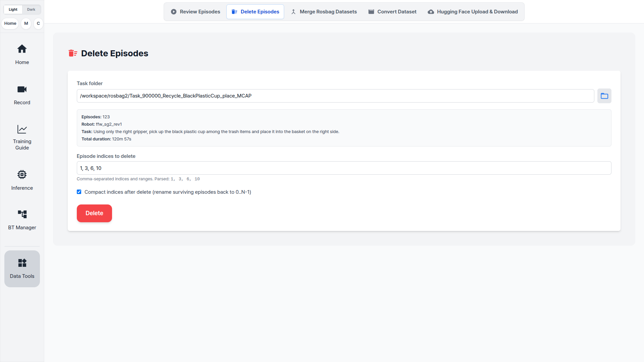Click the Total duration 120m 57s line
The height and width of the screenshot is (362, 644).
(106, 139)
